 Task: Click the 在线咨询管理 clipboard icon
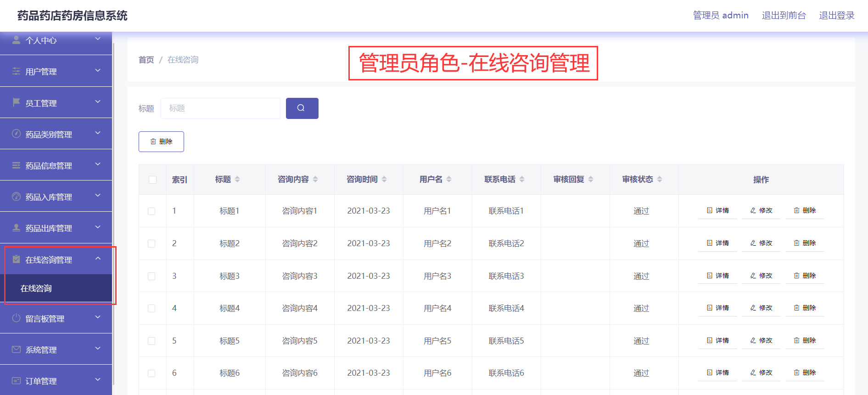click(16, 259)
